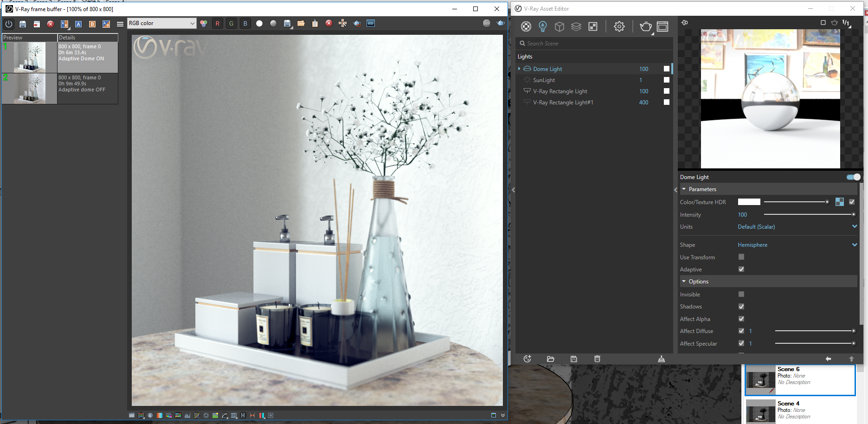Expand the Dome Light tree entry
Screen dimensions: 868x424
519,69
